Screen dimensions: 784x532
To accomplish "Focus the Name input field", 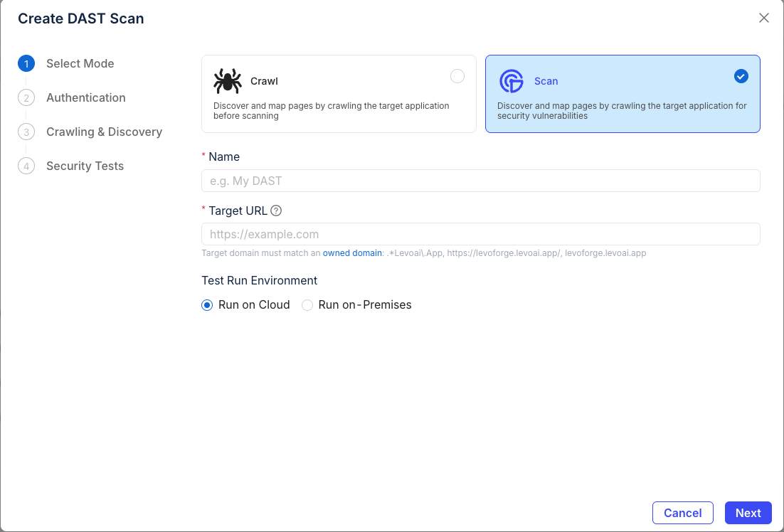I will point(480,181).
